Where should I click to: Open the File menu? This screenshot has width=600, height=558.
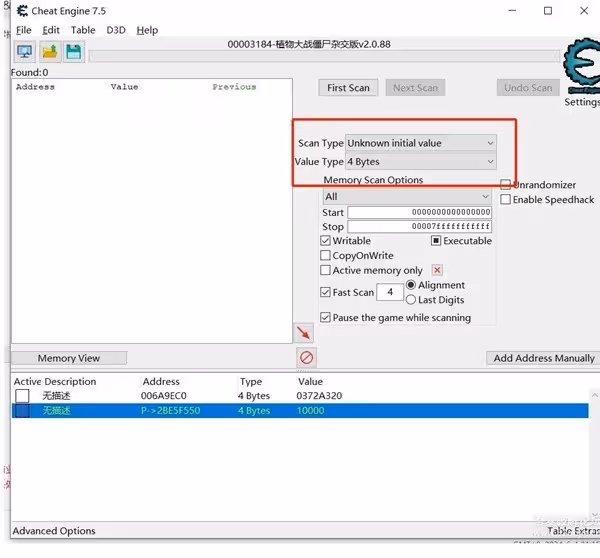(x=24, y=30)
